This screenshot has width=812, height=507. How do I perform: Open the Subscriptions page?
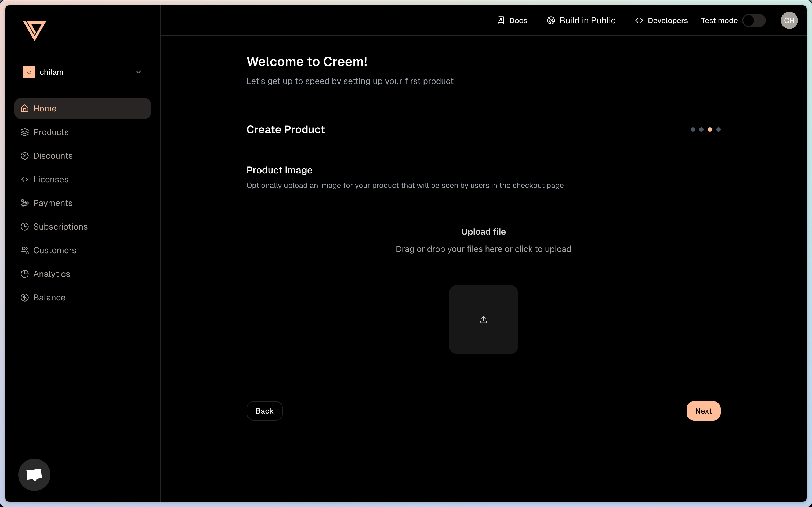pos(82,227)
